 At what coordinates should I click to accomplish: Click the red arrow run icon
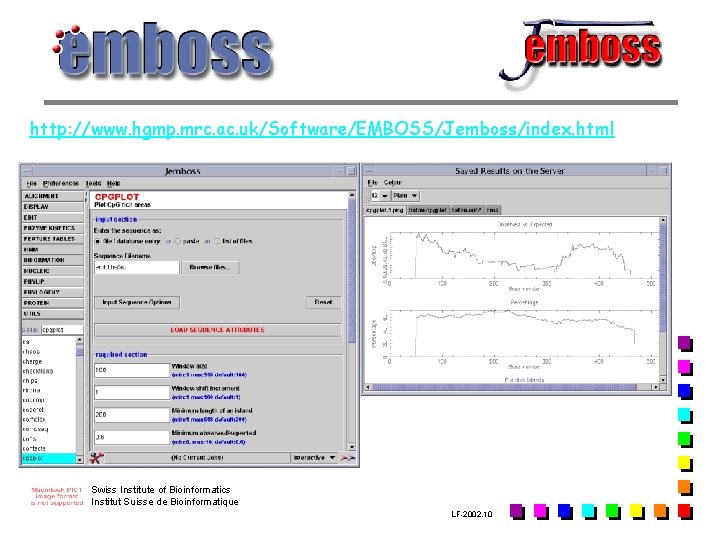[x=348, y=458]
